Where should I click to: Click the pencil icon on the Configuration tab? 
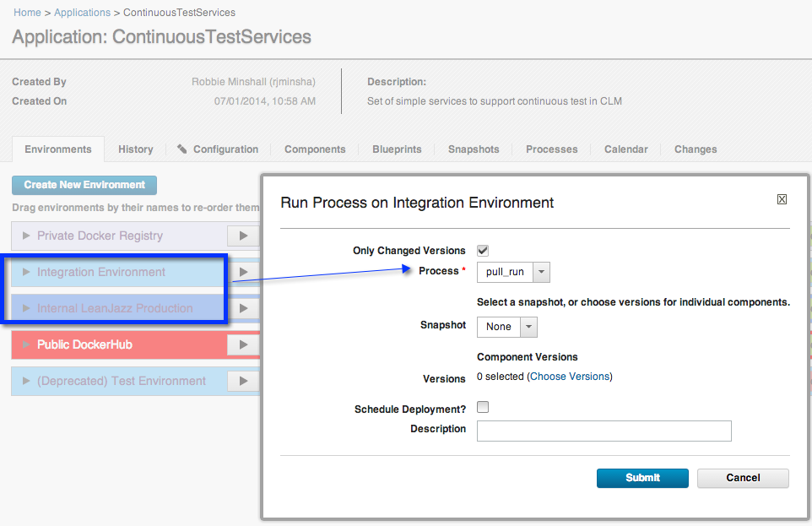click(x=181, y=149)
